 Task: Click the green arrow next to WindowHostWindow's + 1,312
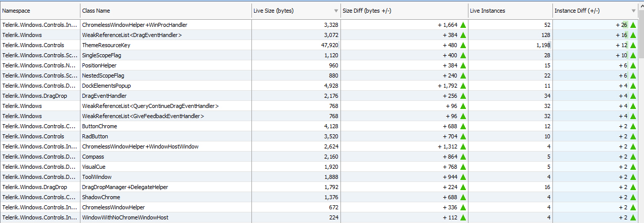[x=463, y=146]
